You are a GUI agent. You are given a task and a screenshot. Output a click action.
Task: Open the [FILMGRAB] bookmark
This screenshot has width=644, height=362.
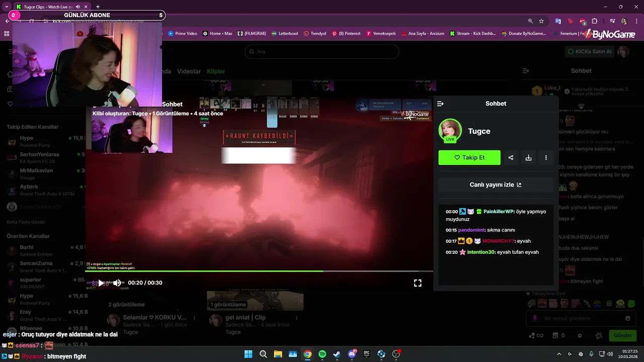pos(252,34)
